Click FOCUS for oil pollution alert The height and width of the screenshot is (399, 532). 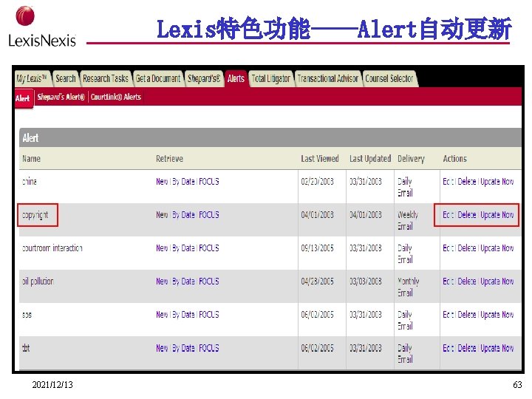[208, 282]
